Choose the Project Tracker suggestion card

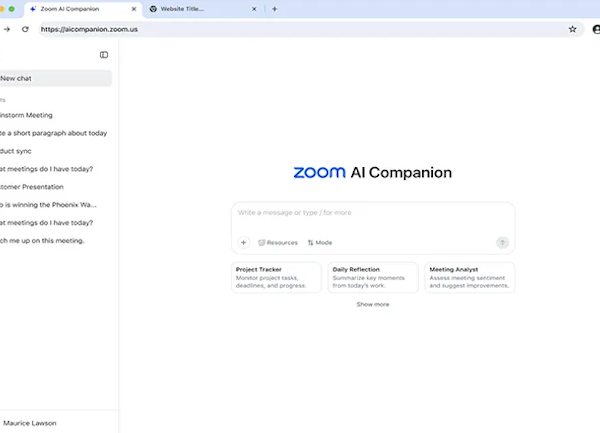tap(276, 277)
